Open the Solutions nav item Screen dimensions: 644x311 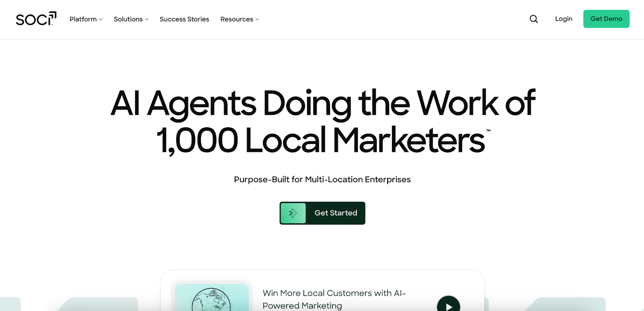pyautogui.click(x=131, y=19)
